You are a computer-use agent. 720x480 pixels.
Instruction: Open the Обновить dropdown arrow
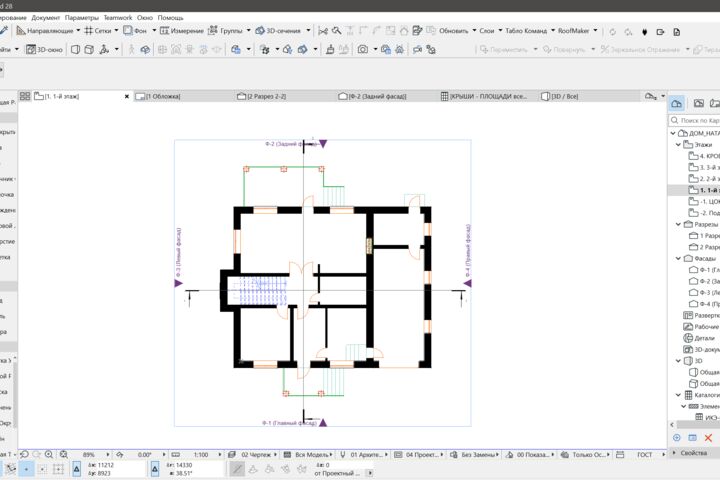click(x=474, y=30)
